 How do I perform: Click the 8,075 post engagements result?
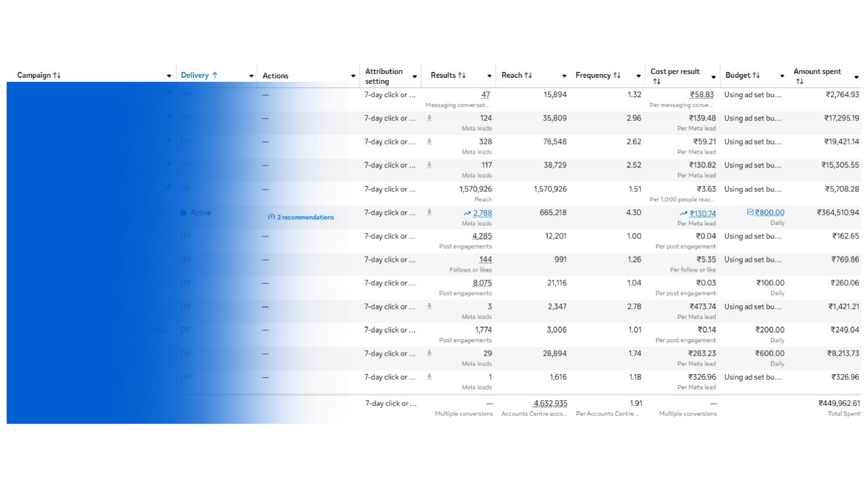tap(482, 283)
